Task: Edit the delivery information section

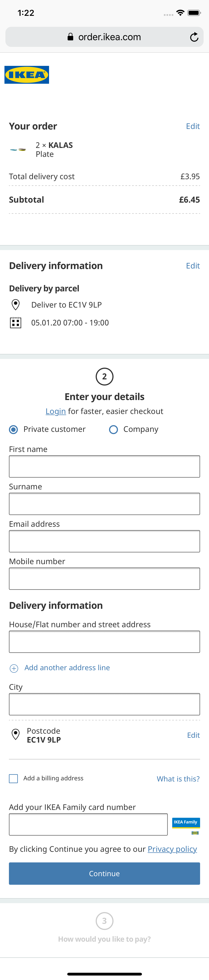Action: pos(193,266)
